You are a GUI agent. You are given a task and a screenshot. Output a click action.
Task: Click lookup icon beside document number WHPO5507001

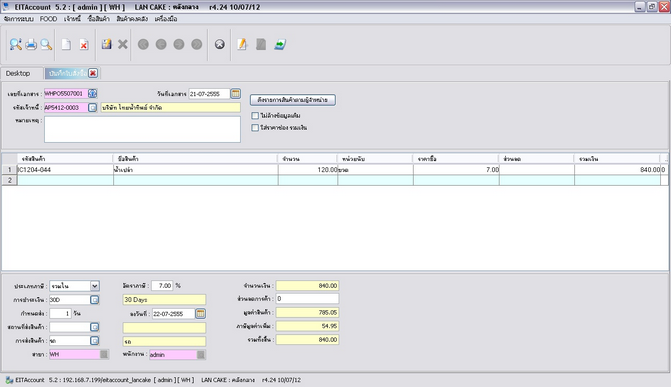tap(92, 93)
